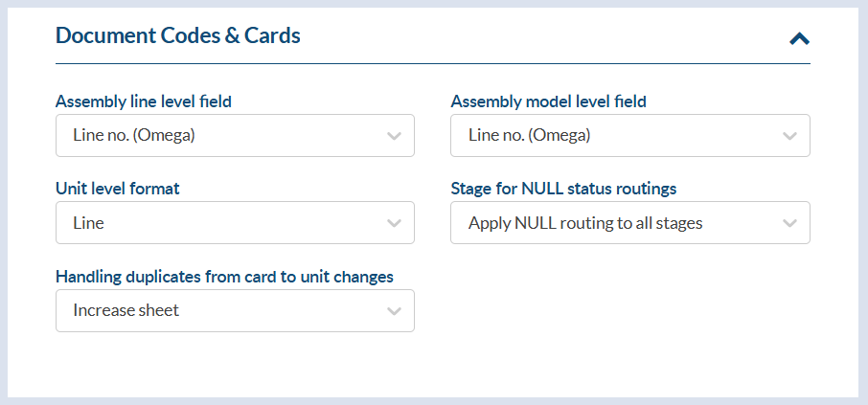Image resolution: width=868 pixels, height=405 pixels.
Task: Click the Document Codes & Cards heading
Action: tap(178, 35)
